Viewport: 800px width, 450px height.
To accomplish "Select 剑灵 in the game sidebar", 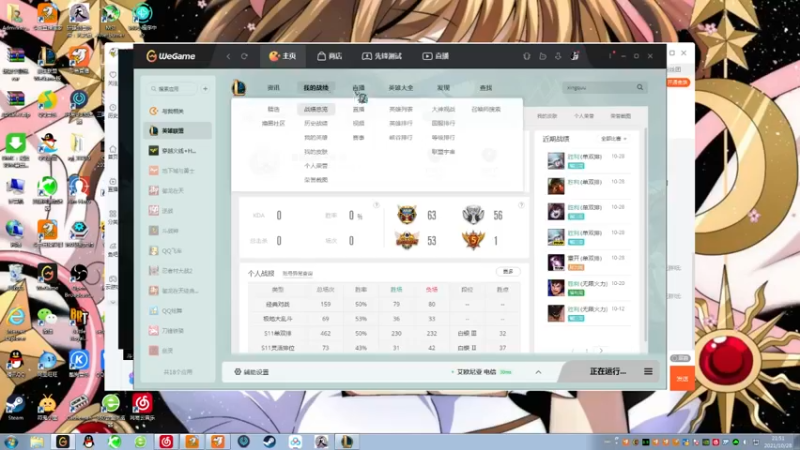I will 178,351.
